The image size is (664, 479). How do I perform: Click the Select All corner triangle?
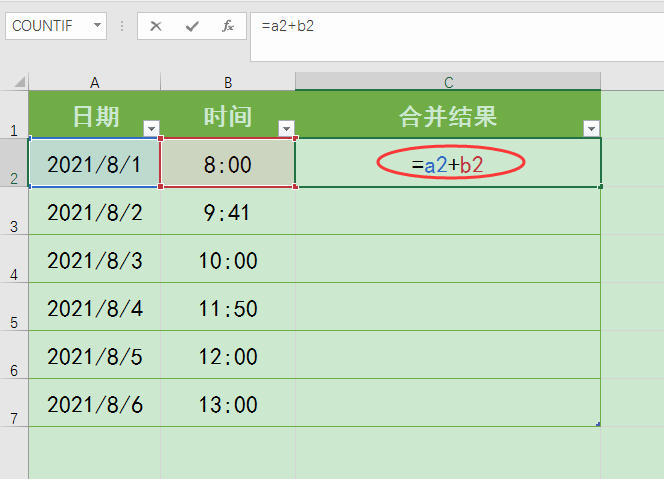click(19, 81)
